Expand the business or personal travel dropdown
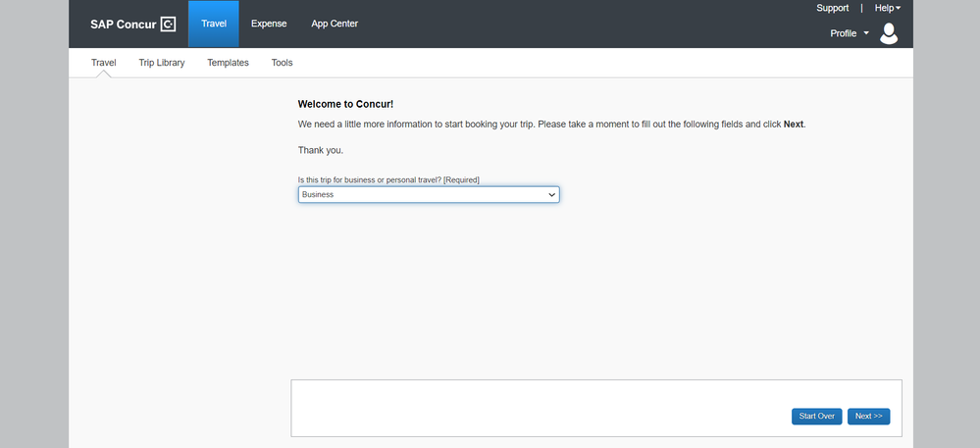Screen dimensions: 980x448 (429, 194)
